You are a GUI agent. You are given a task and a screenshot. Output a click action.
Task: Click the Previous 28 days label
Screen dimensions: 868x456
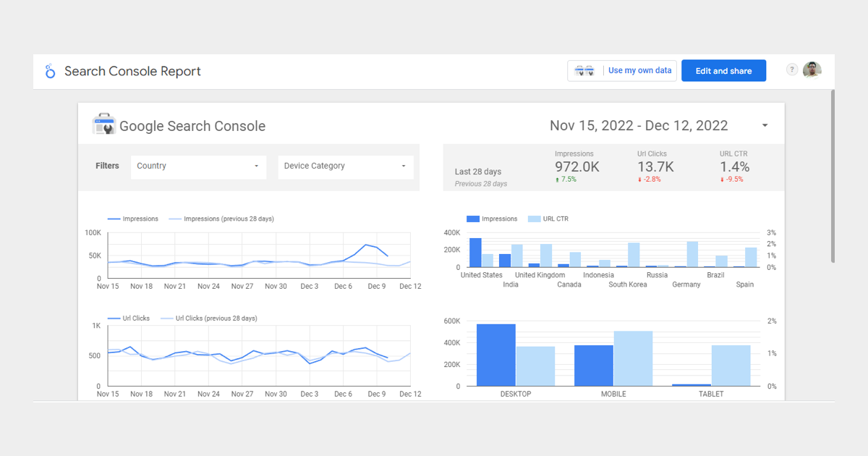coord(480,184)
